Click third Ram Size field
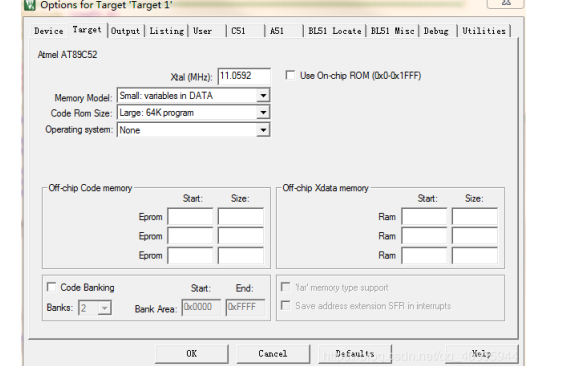This screenshot has height=366, width=587. click(475, 256)
